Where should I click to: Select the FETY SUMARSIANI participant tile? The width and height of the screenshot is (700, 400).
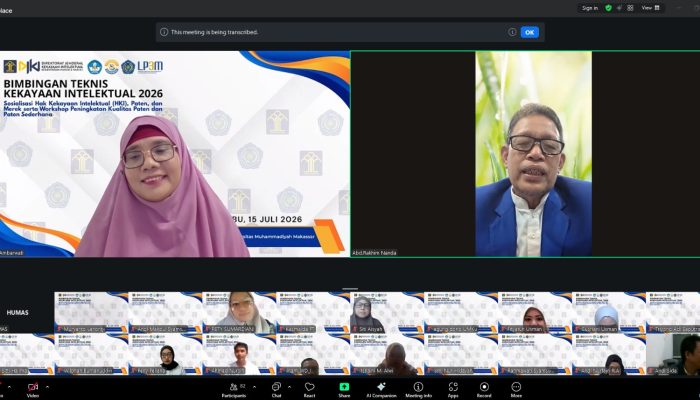click(x=239, y=312)
